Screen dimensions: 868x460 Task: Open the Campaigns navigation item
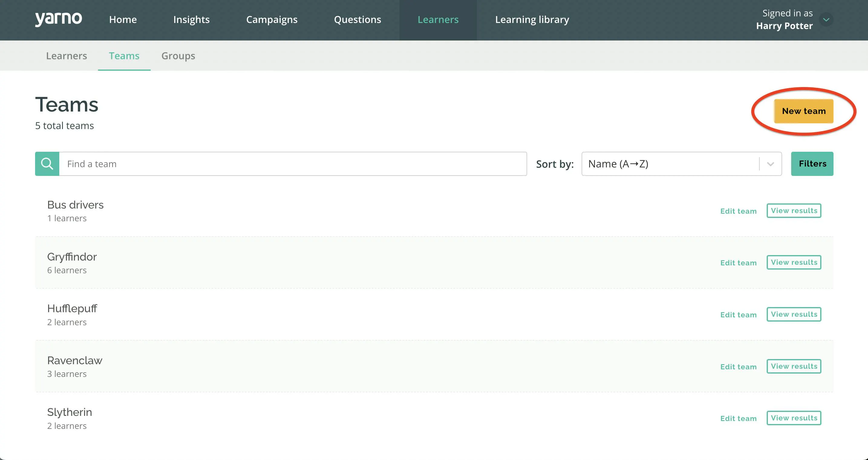[x=272, y=20]
